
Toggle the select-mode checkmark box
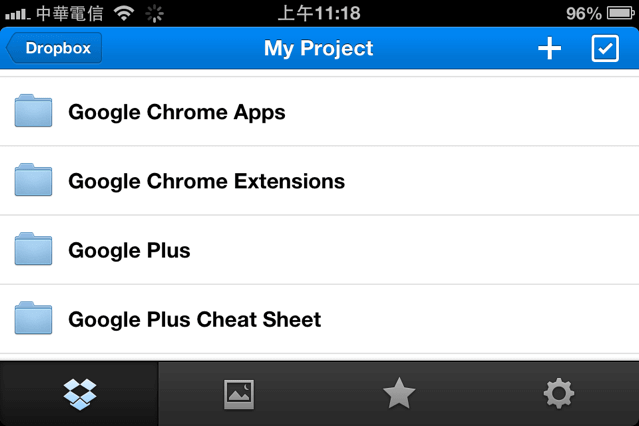(605, 49)
